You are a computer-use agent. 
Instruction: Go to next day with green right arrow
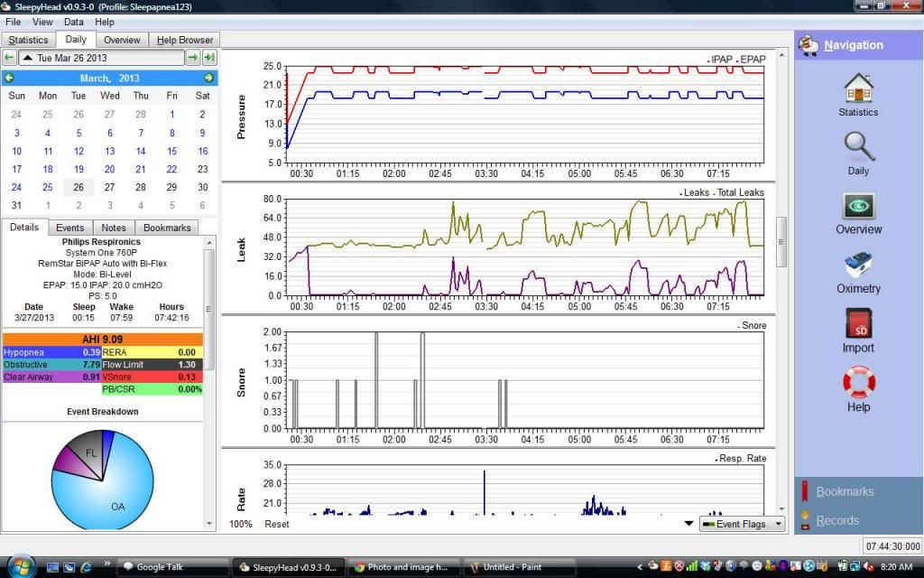click(193, 58)
